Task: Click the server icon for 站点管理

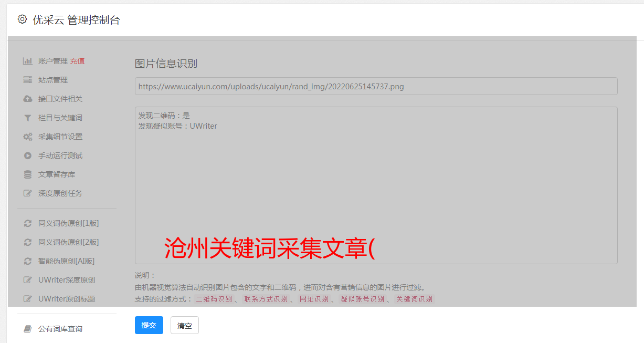Action: pos(28,80)
